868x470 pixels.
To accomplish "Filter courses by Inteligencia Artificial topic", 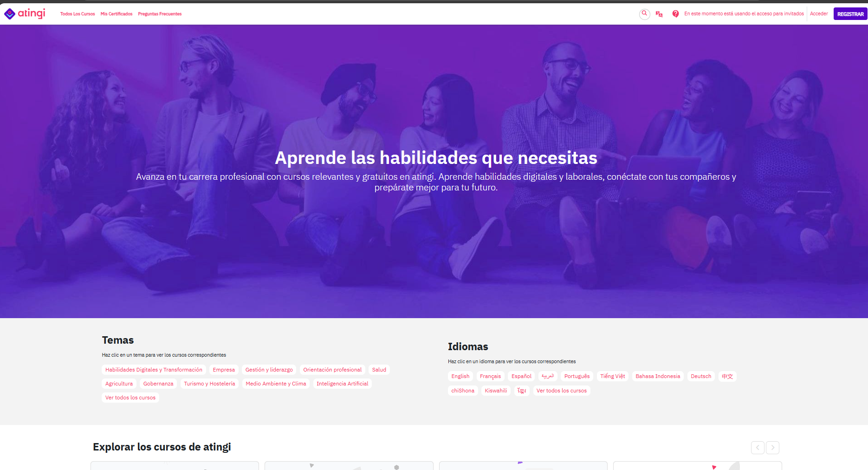I will (342, 384).
